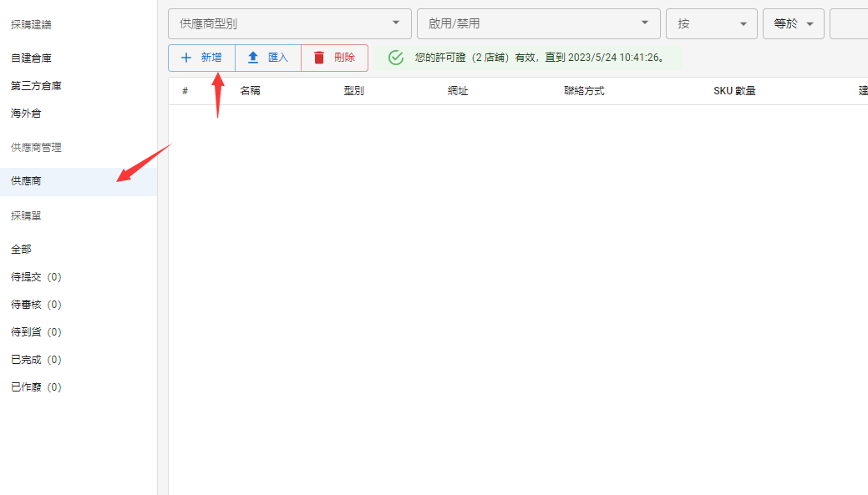
Task: Click the 匯入 button label
Action: (278, 58)
